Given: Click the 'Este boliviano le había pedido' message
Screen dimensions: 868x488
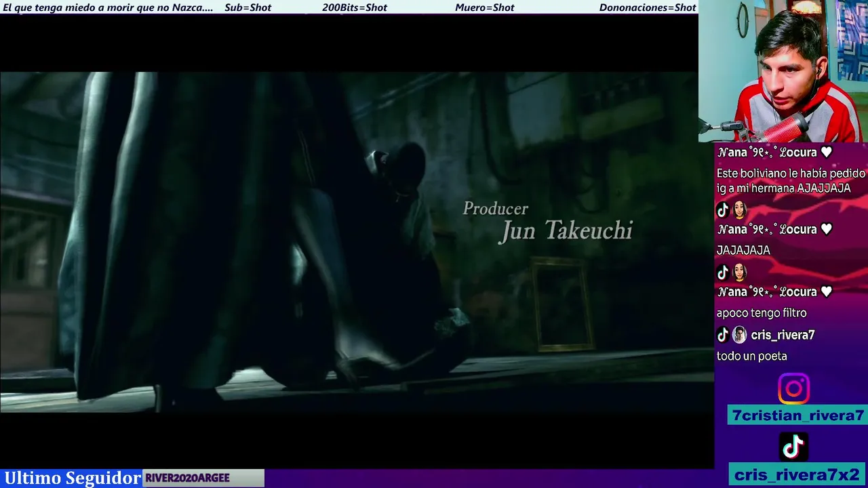Looking at the screenshot, I should click(791, 181).
